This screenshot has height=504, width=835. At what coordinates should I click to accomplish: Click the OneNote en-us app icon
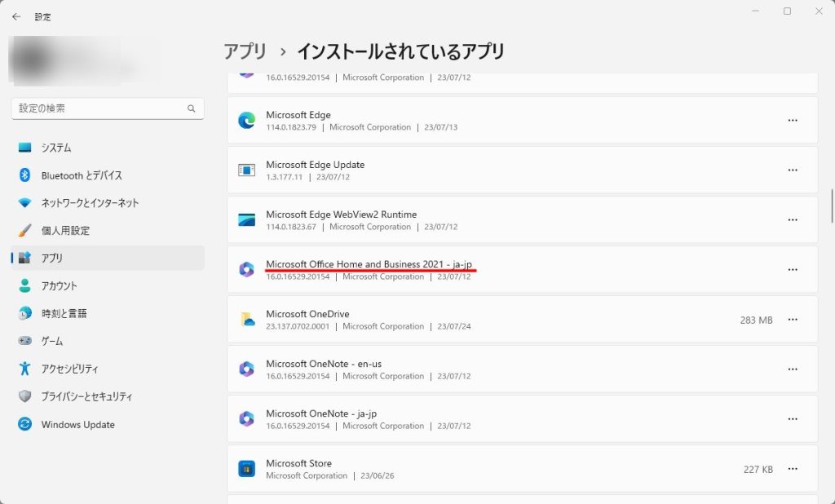[x=246, y=369]
